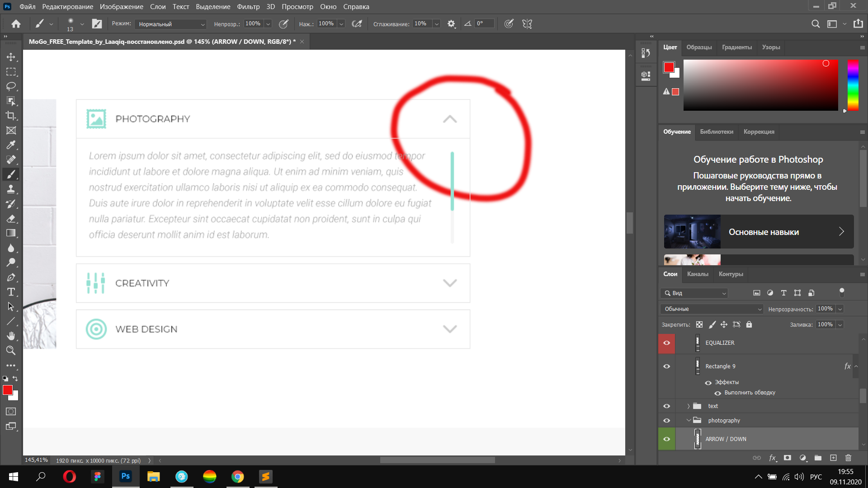Select the Blur tool
868x488 pixels.
(x=11, y=248)
